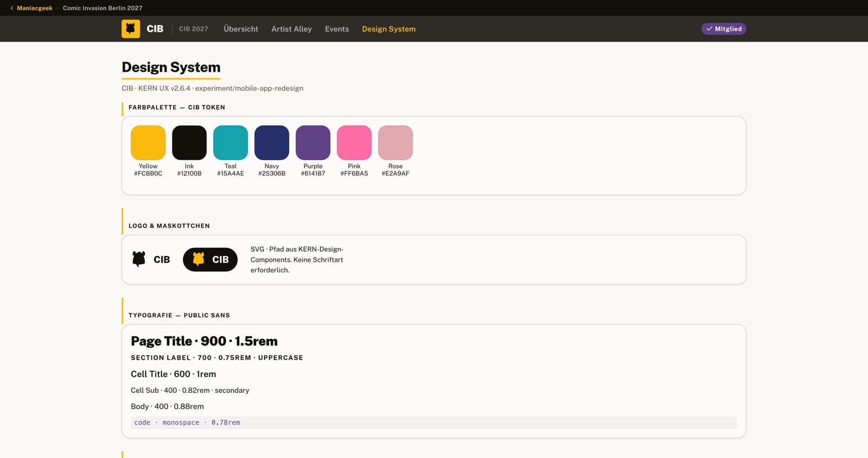
Task: Click the Page Title · 900 · 1.5rem sample
Action: 204,341
